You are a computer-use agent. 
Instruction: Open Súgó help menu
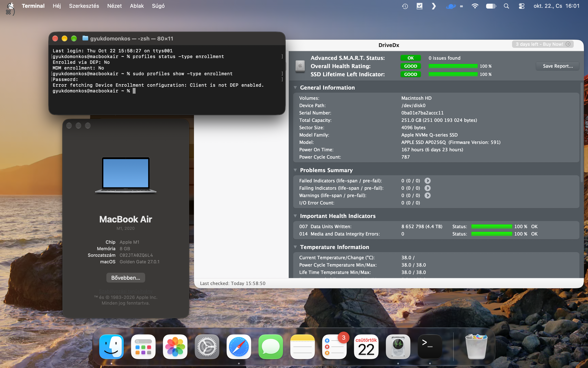click(x=158, y=6)
